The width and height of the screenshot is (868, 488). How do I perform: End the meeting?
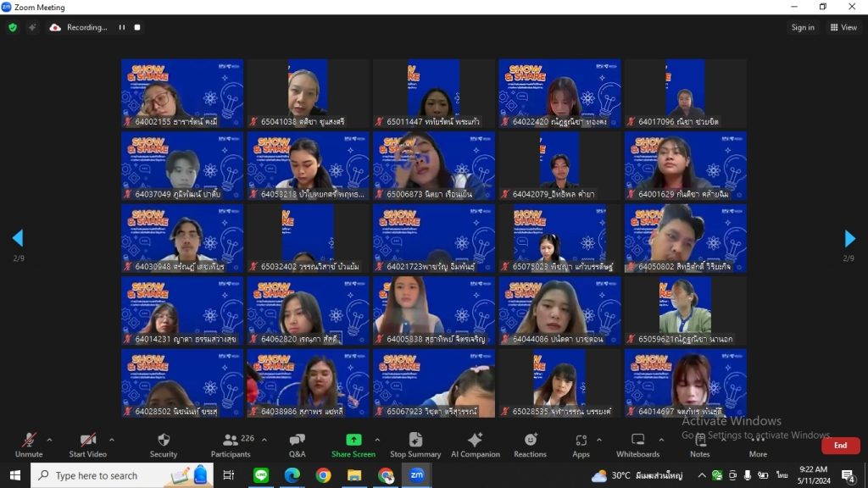coord(840,446)
